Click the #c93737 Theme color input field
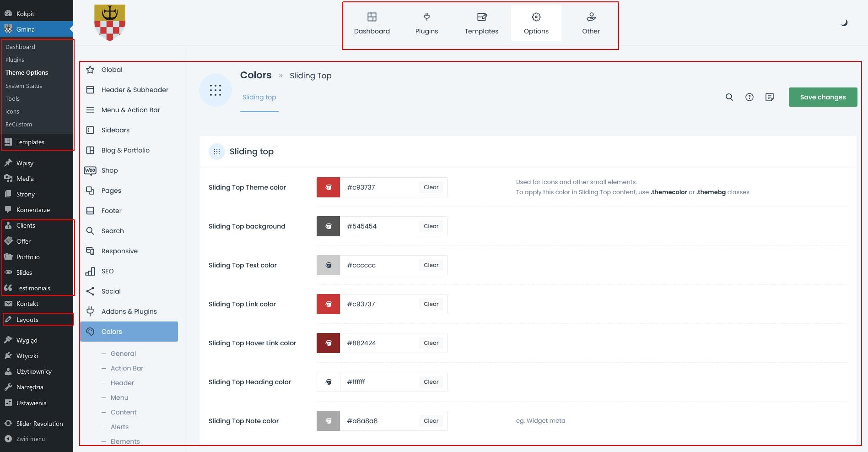 (379, 187)
